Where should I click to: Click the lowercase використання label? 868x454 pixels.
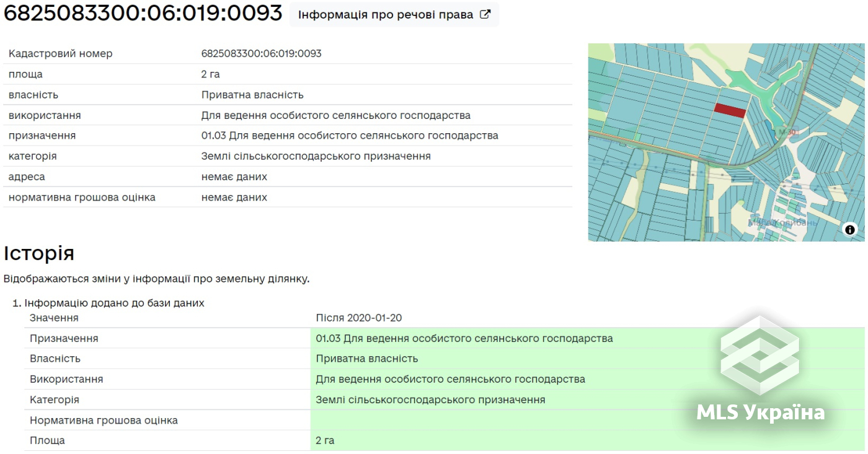[x=45, y=115]
